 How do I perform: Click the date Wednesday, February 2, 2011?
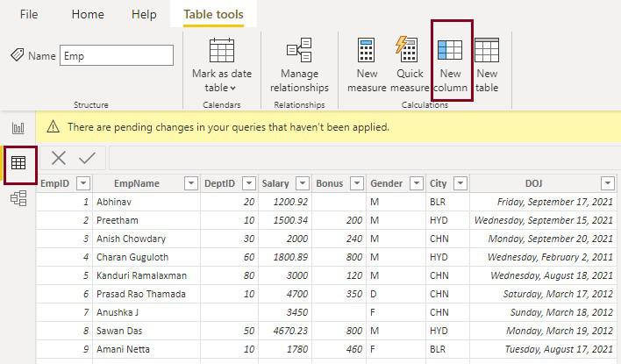tap(550, 257)
